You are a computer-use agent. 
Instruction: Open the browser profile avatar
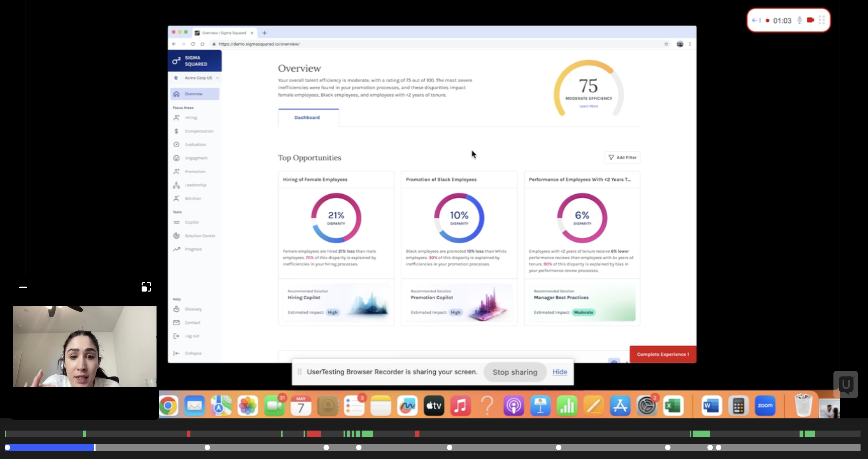[x=680, y=44]
